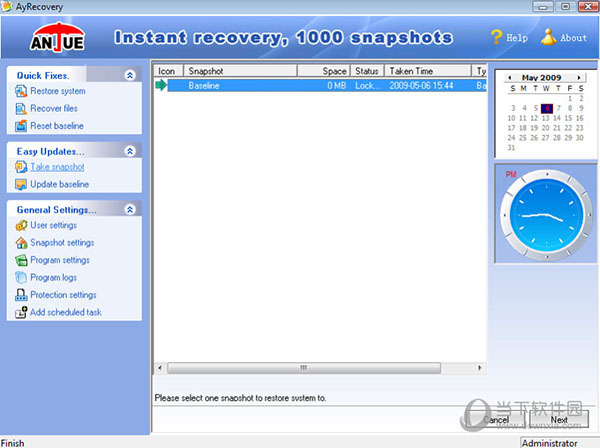Click the Finish status bar text
The width and height of the screenshot is (600, 448).
12,443
